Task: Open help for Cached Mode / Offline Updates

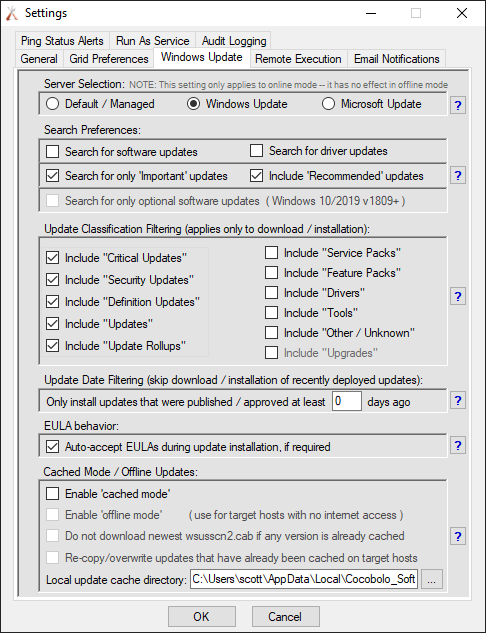Action: pyautogui.click(x=458, y=537)
